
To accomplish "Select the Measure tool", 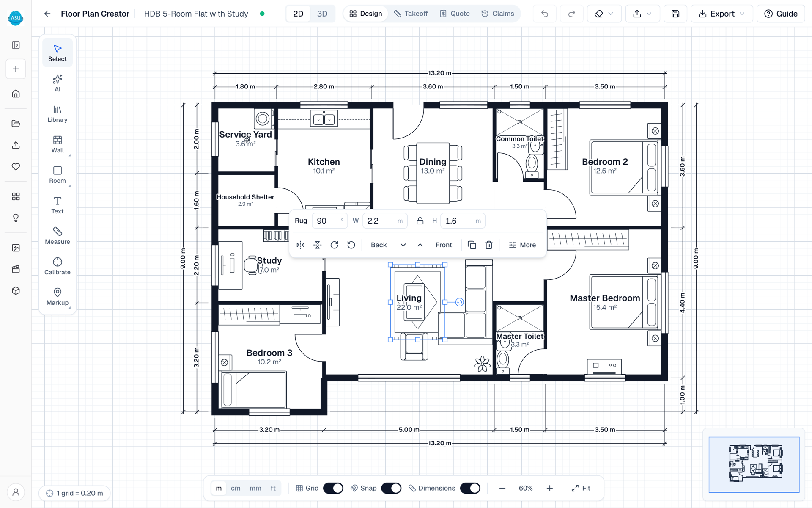I will click(58, 235).
